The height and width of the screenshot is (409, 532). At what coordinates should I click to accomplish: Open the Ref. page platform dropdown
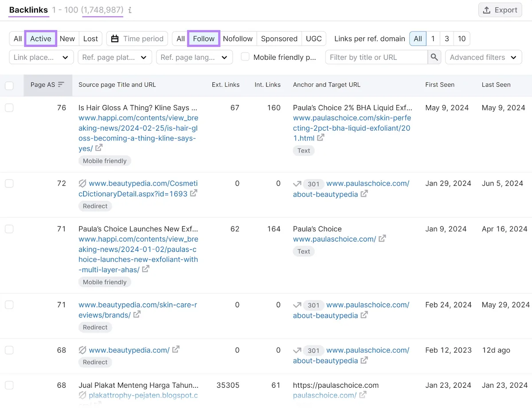[115, 57]
